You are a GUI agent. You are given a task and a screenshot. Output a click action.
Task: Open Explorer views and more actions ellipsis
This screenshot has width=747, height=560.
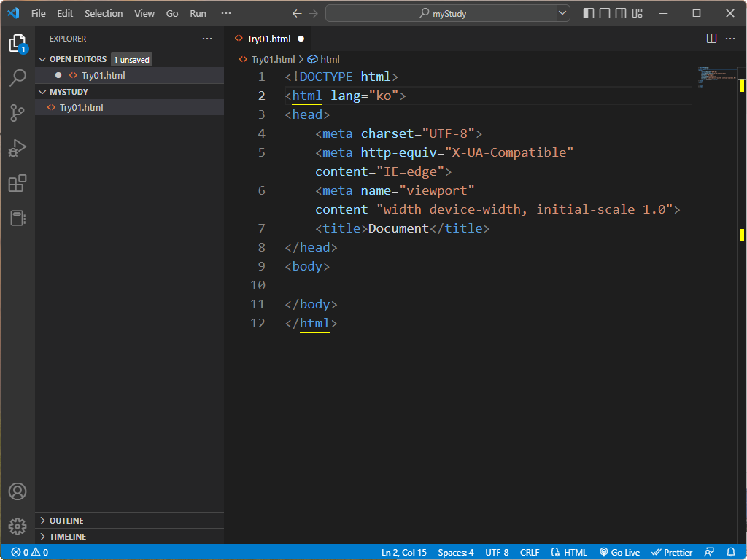(206, 39)
